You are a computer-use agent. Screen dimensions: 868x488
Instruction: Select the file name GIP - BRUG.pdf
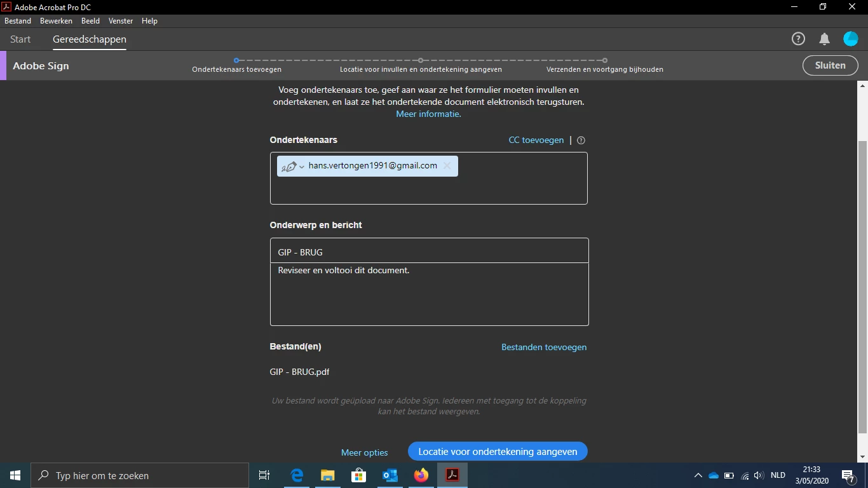299,372
